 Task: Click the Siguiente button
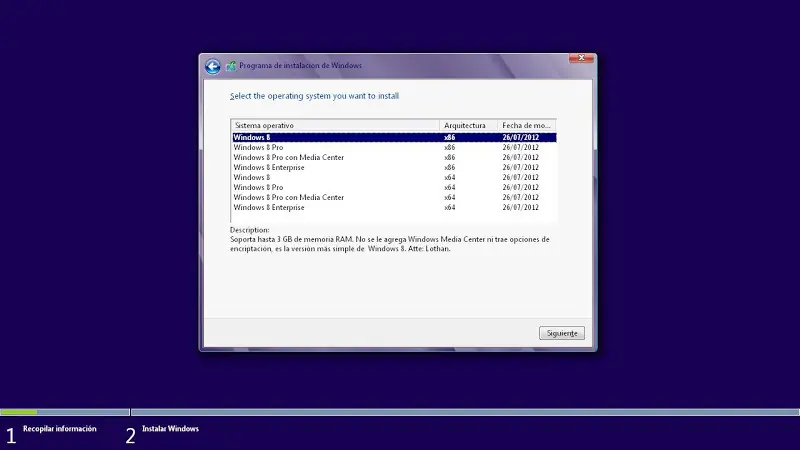click(562, 333)
